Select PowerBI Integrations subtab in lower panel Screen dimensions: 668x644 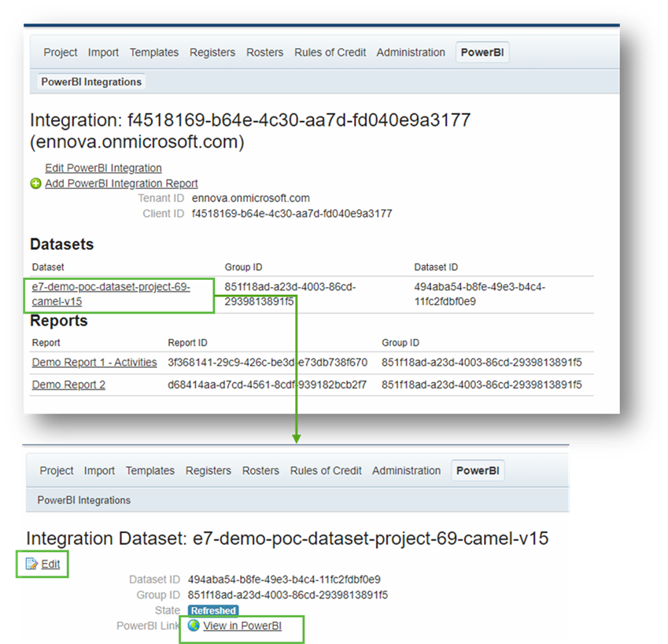tap(84, 500)
